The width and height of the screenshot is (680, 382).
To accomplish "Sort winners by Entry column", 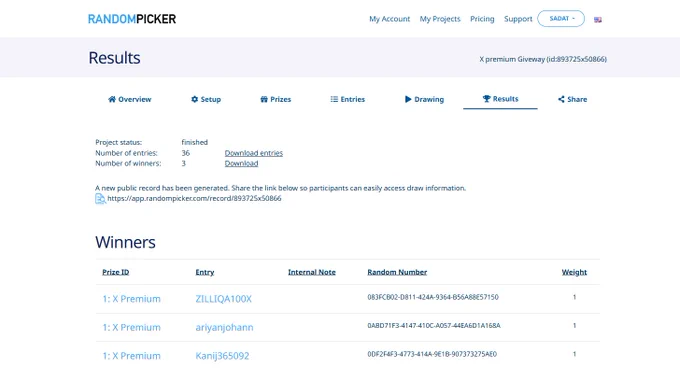I will [x=205, y=272].
